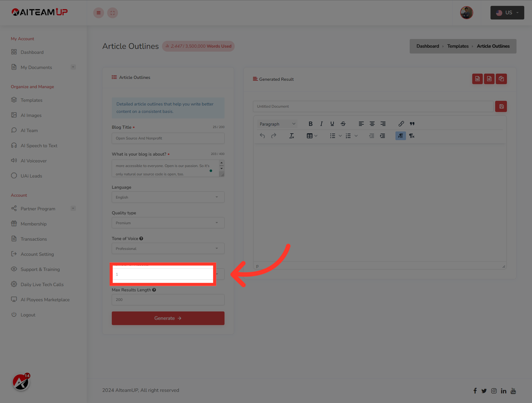Viewport: 532px width, 403px height.
Task: Undo the last editor change
Action: click(262, 135)
